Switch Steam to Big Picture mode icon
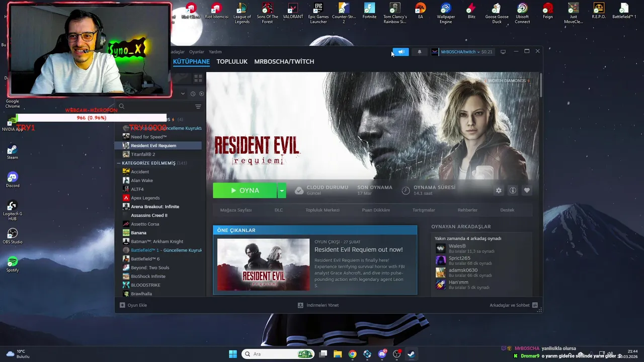The image size is (644, 362). click(x=503, y=52)
